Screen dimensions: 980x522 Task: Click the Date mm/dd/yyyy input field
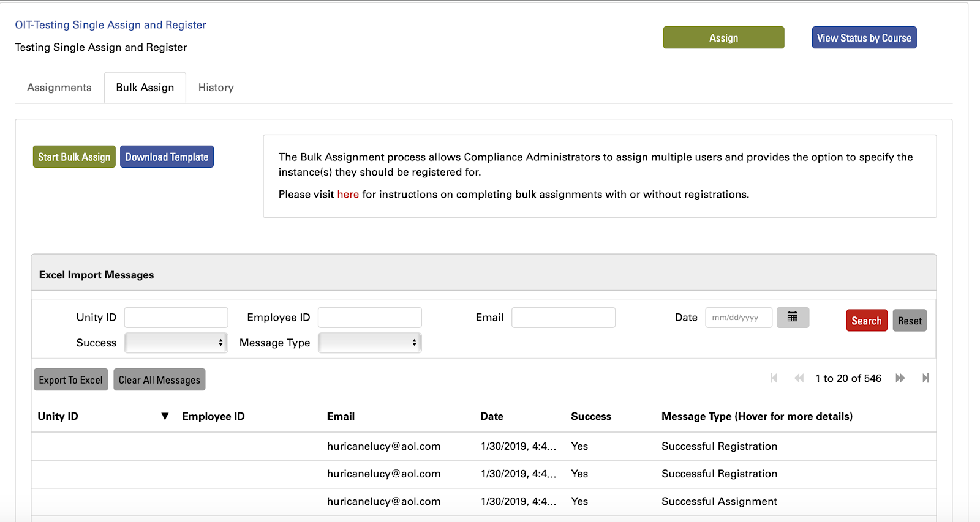click(739, 318)
